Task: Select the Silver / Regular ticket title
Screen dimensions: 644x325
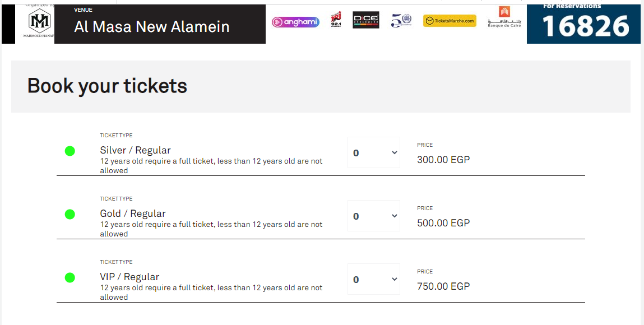Action: click(135, 150)
